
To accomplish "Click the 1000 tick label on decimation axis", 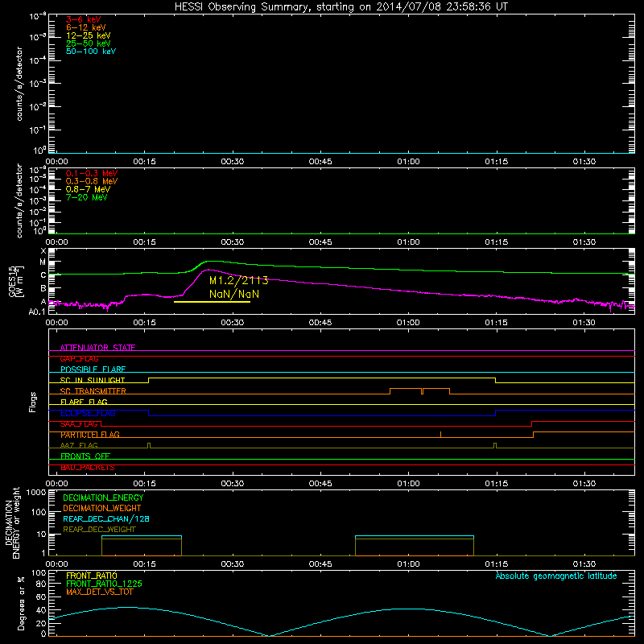I will pyautogui.click(x=35, y=493).
